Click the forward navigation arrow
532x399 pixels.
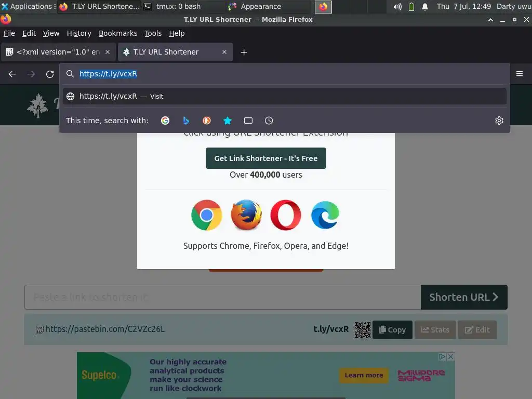click(x=31, y=74)
